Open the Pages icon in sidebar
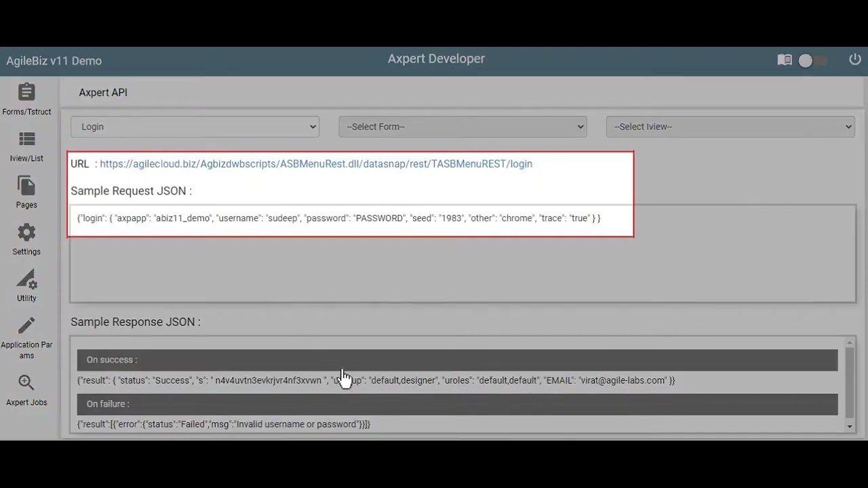 [26, 186]
